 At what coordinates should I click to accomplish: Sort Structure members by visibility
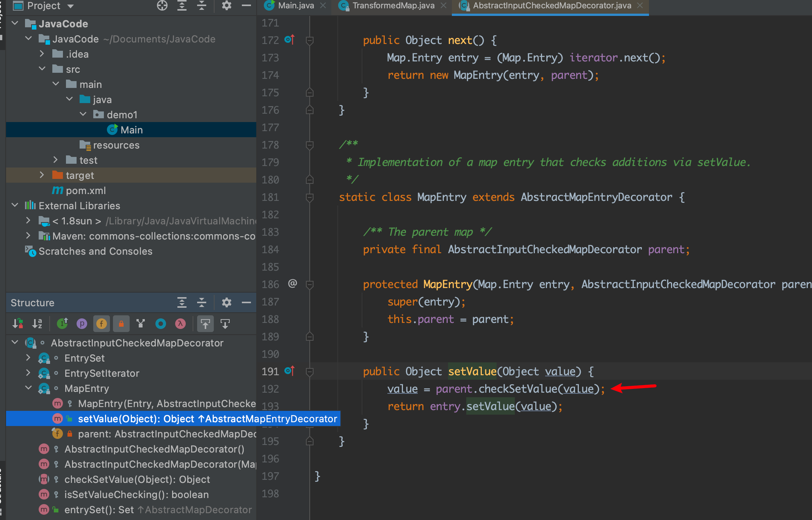(x=17, y=324)
